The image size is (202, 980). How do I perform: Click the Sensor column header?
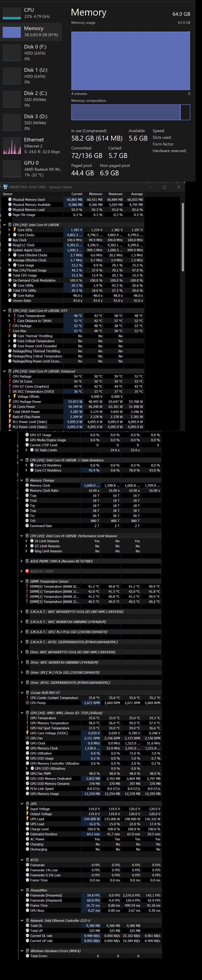pyautogui.click(x=8, y=194)
